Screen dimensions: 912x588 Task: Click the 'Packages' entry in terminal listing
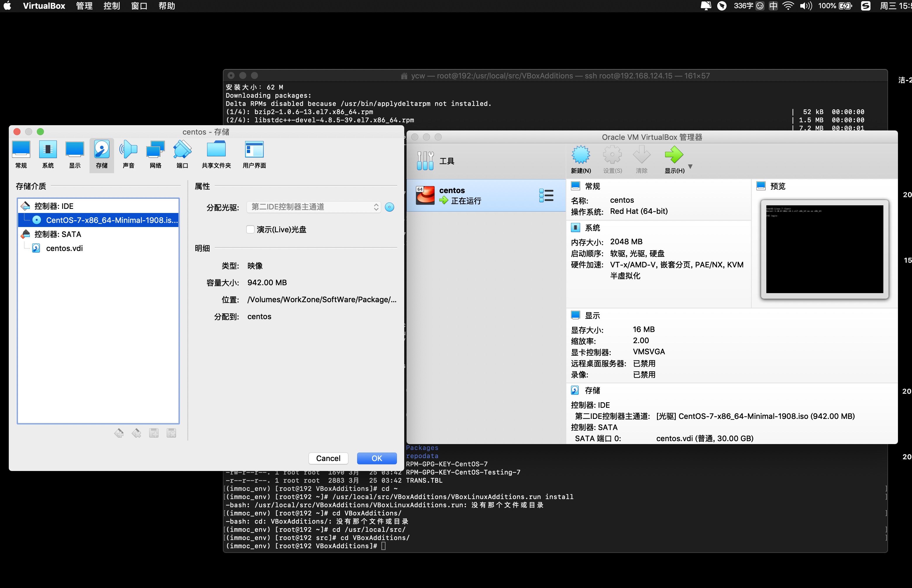click(x=422, y=448)
